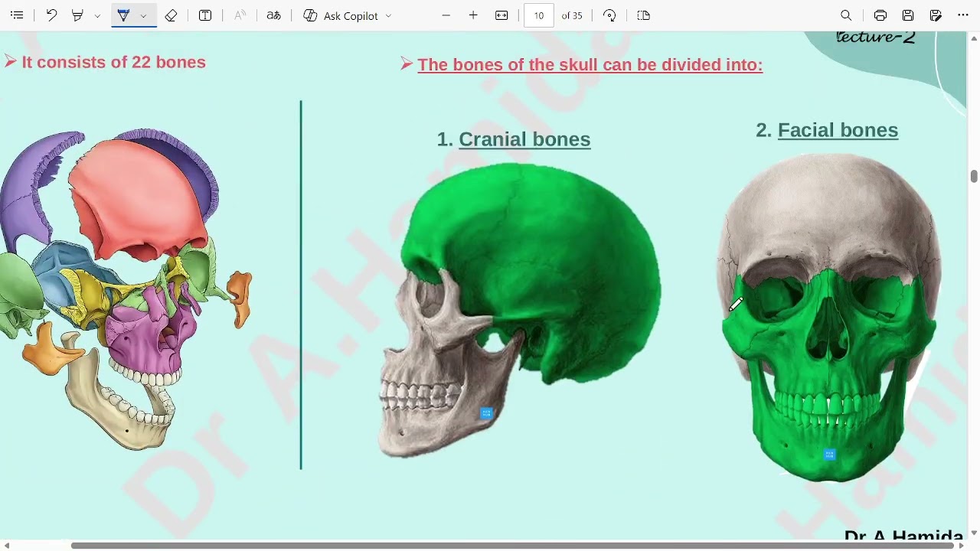Zoom out with the minus icon
Image resolution: width=980 pixels, height=551 pixels.
[446, 15]
